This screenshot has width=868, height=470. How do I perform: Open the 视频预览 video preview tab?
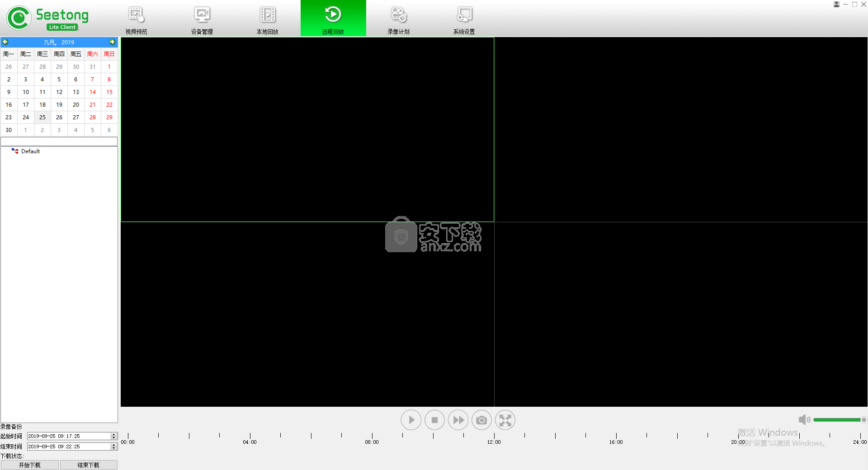137,19
